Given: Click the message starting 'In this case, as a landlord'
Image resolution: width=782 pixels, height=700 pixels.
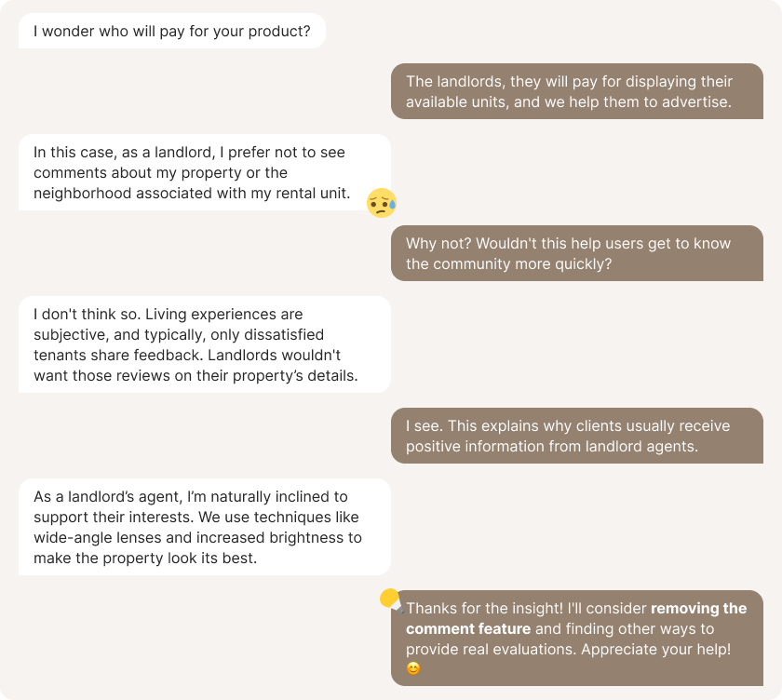Looking at the screenshot, I should point(205,172).
